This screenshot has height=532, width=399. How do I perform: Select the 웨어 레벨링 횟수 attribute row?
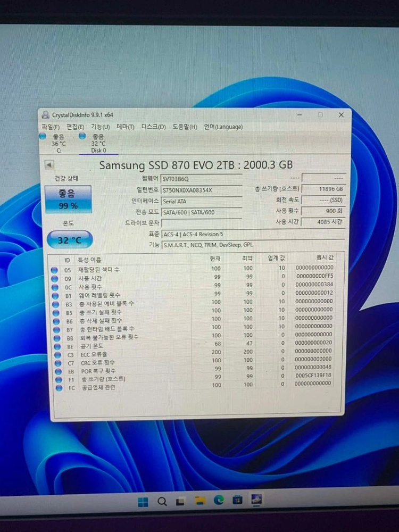pos(193,295)
